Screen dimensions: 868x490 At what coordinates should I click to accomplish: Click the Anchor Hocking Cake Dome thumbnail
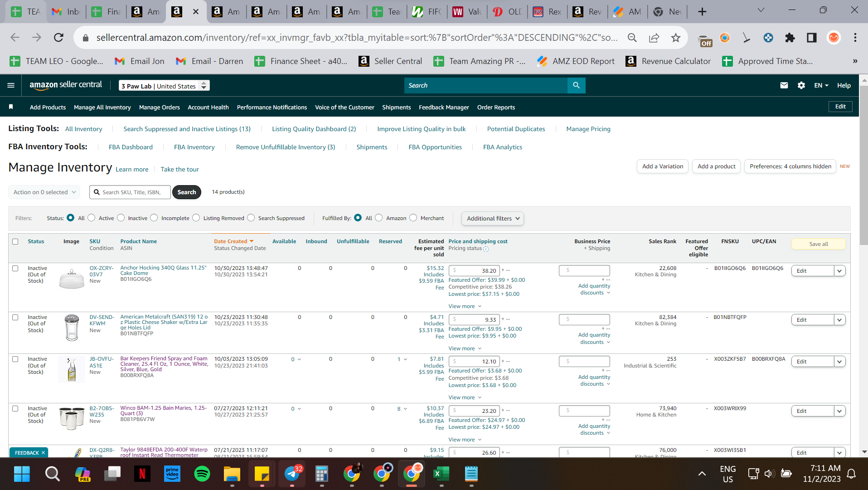72,278
